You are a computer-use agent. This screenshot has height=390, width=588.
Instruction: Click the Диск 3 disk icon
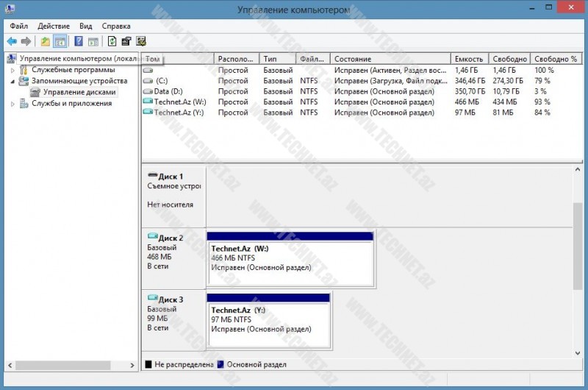point(152,298)
